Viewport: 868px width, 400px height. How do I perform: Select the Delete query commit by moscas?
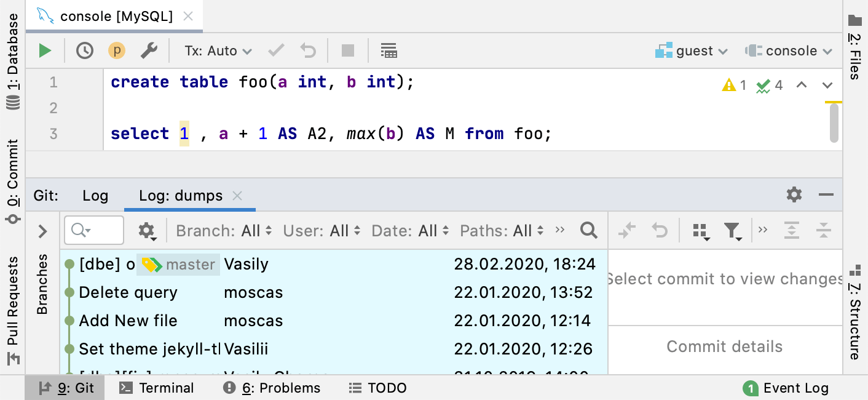click(x=127, y=292)
